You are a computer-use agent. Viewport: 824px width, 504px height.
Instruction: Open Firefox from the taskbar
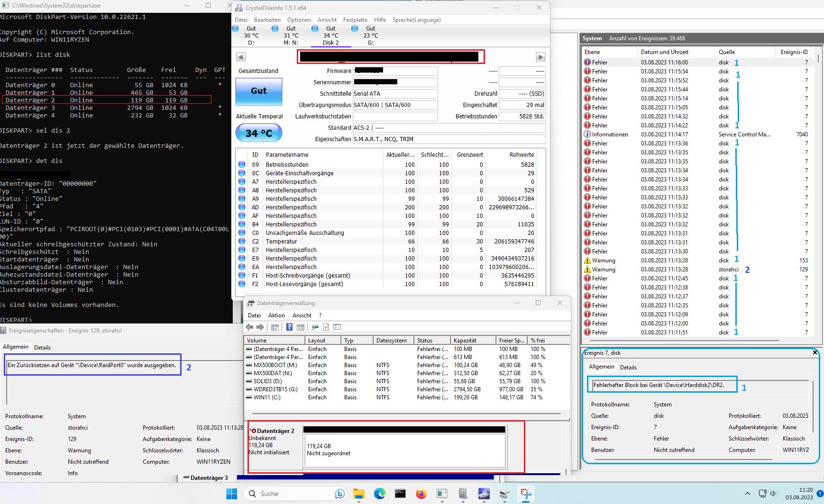point(421,494)
